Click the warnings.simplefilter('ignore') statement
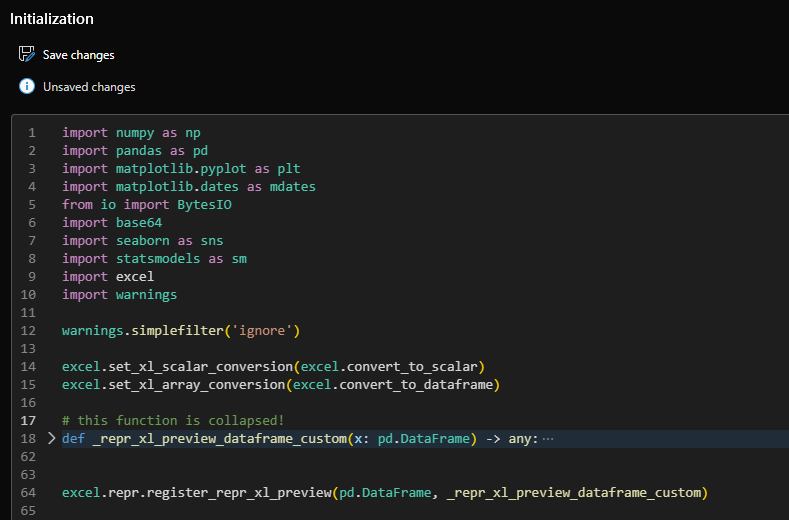 click(x=181, y=331)
